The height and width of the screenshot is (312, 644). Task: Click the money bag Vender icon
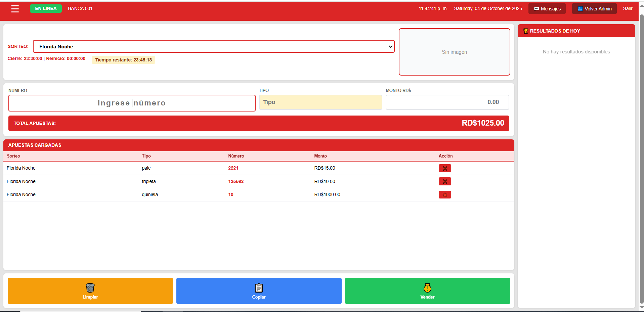coord(427,288)
